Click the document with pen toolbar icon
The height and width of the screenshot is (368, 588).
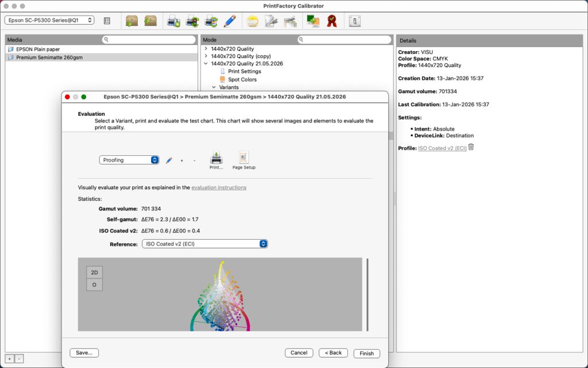[x=271, y=21]
